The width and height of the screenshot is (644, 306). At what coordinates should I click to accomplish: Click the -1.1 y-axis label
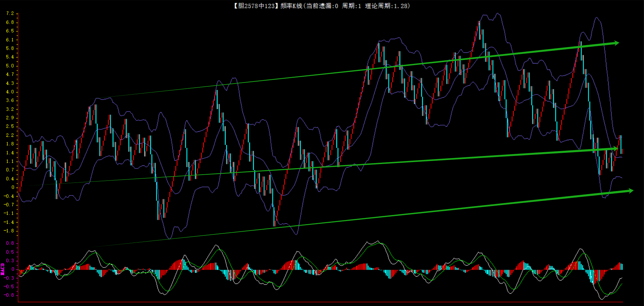[9, 213]
